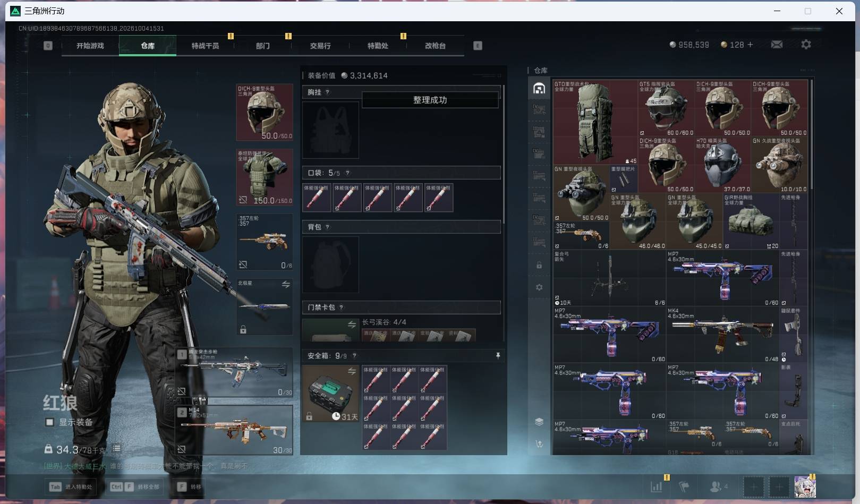Click the sort icon at warehouse sidebar bottom
Viewport: 860px width, 504px height.
click(x=539, y=444)
